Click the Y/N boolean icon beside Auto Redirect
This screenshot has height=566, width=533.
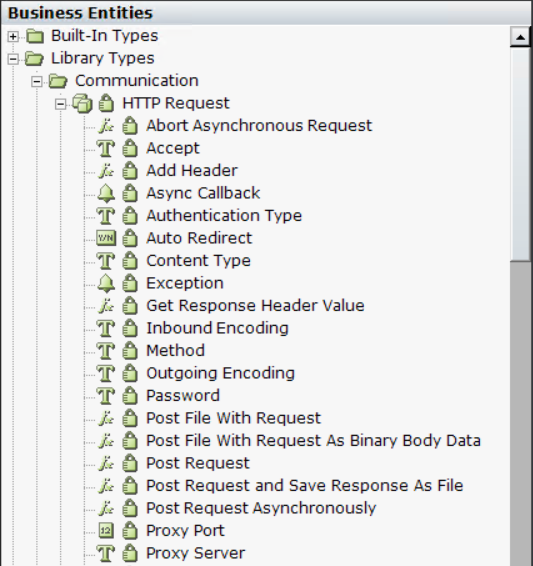click(x=106, y=238)
